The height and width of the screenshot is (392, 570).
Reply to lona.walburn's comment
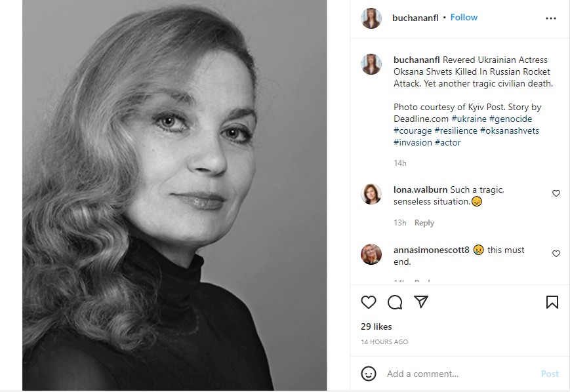coord(424,223)
